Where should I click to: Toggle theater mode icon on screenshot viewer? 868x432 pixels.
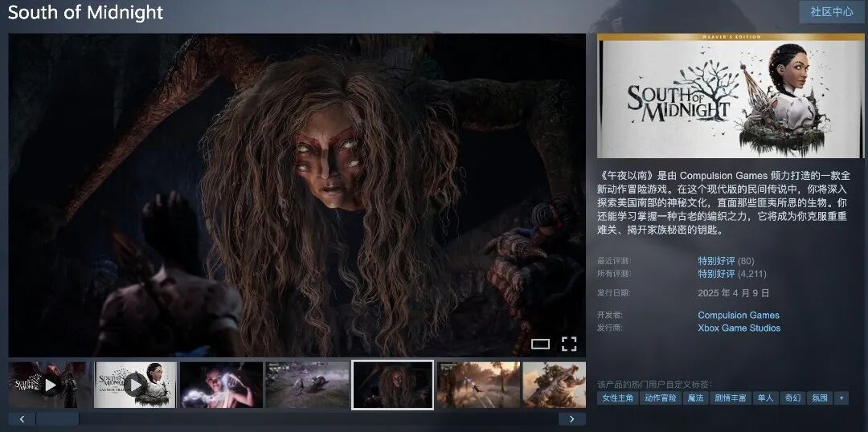pos(540,344)
